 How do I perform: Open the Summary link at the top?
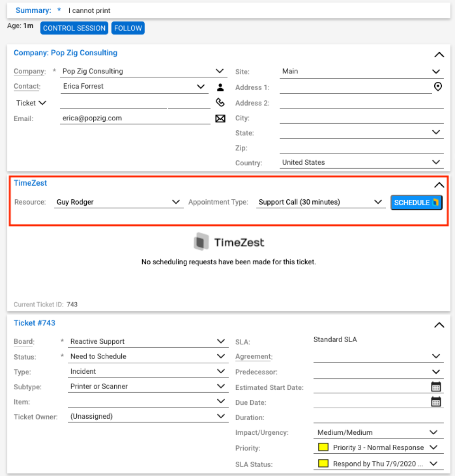coord(33,10)
